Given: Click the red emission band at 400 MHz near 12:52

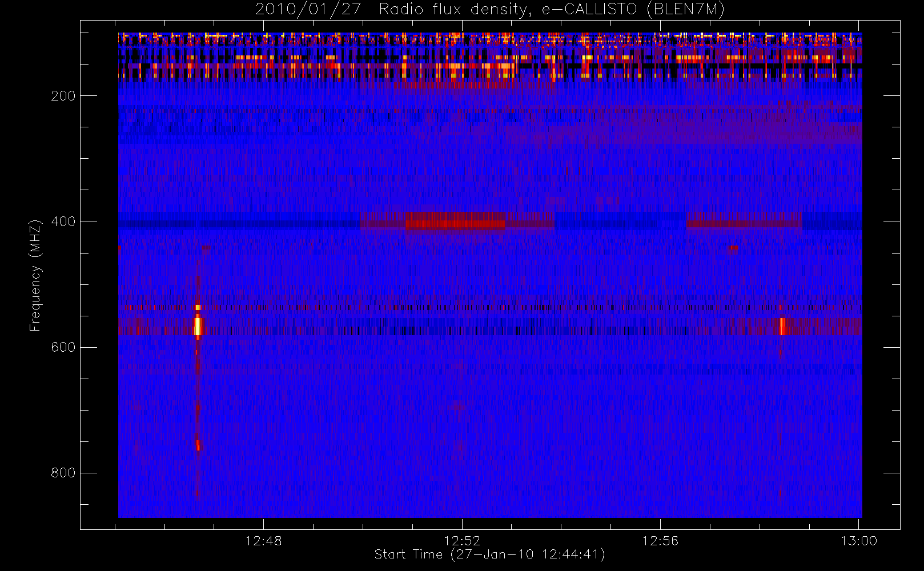Looking at the screenshot, I should point(455,220).
